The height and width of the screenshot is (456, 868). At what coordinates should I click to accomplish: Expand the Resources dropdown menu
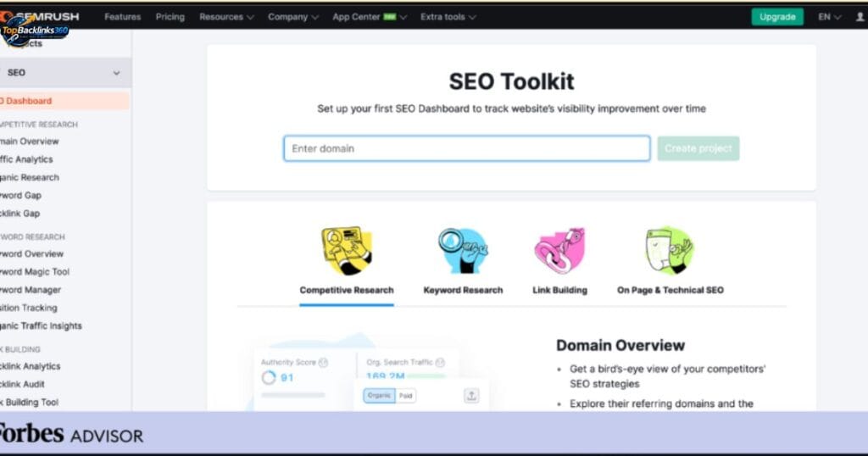click(x=226, y=17)
